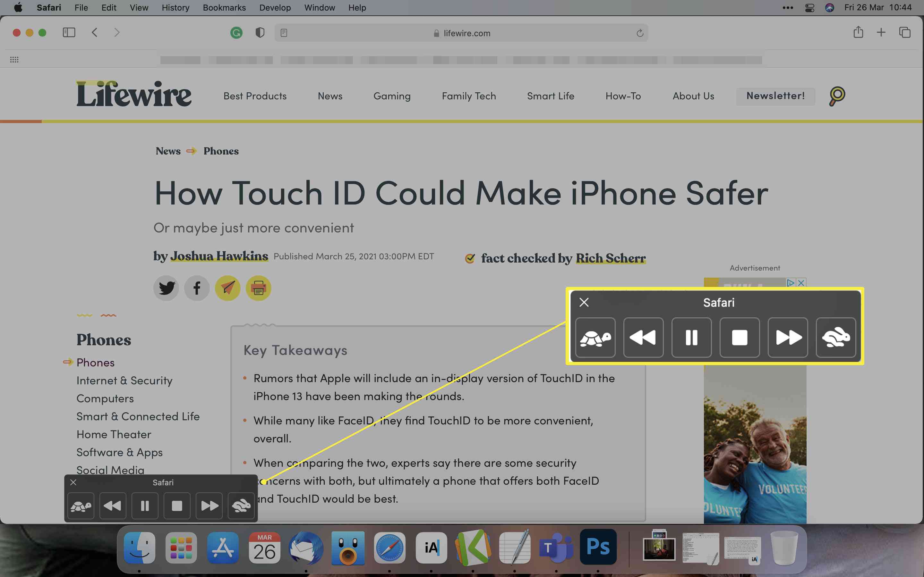Close the large Safari playback overlay
Viewport: 924px width, 577px height.
point(583,303)
